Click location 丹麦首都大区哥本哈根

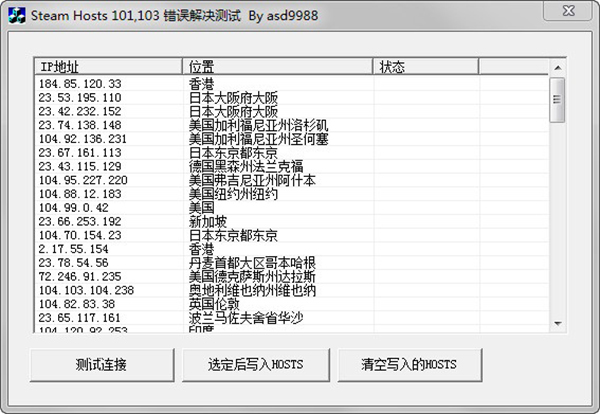point(252,263)
